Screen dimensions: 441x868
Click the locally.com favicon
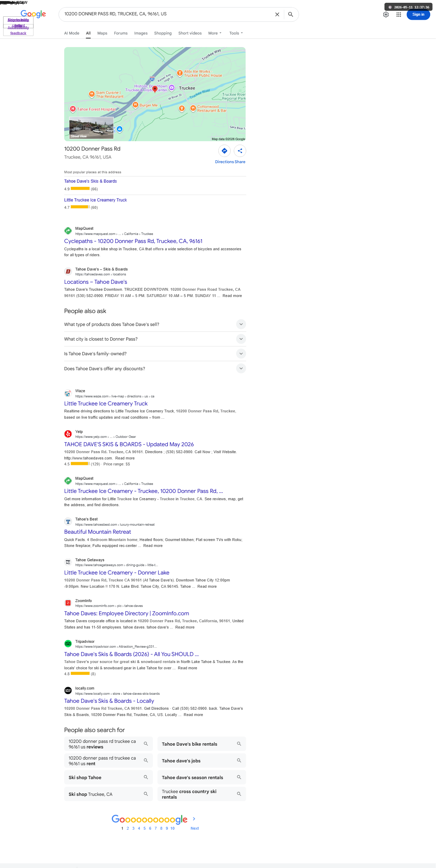click(x=68, y=691)
